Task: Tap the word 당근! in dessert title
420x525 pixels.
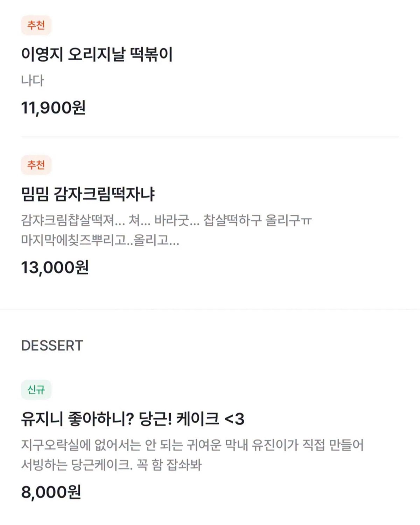Action: (155, 419)
